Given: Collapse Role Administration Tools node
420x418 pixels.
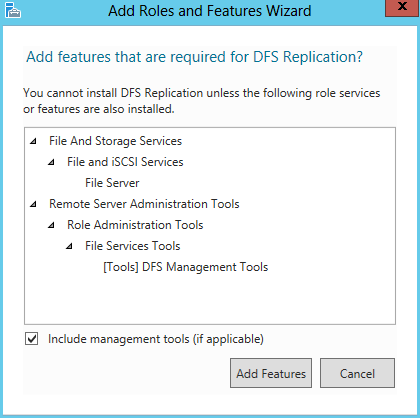Looking at the screenshot, I should click(x=51, y=225).
